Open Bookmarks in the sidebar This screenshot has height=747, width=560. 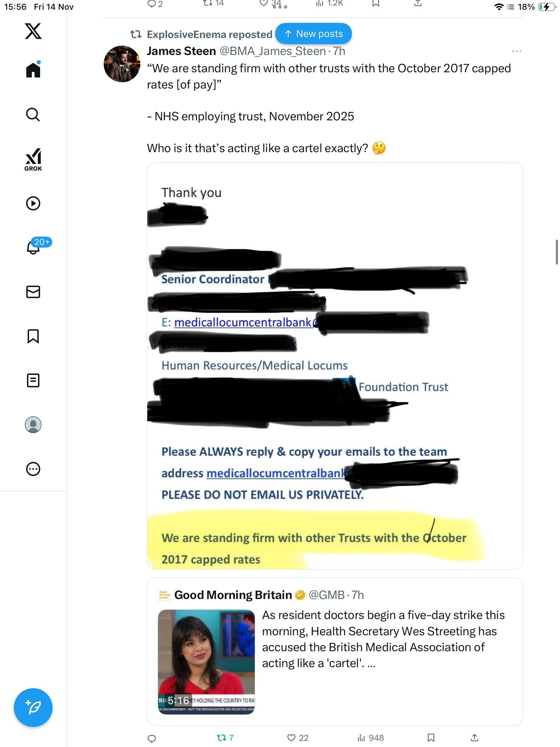click(x=33, y=336)
